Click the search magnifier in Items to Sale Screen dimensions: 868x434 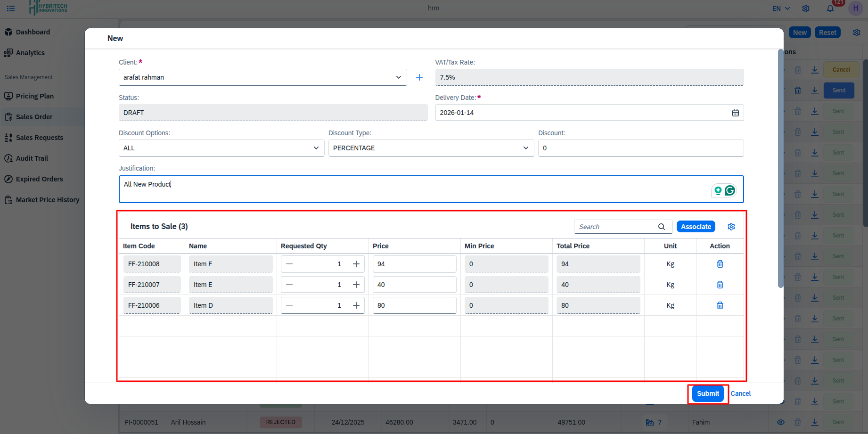(x=662, y=226)
